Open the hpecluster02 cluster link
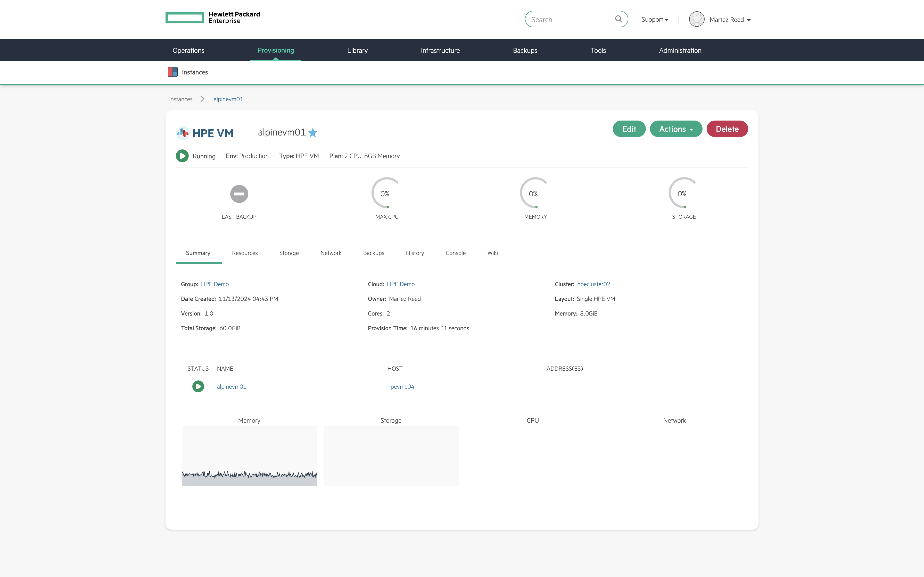This screenshot has height=577, width=924. pos(593,284)
